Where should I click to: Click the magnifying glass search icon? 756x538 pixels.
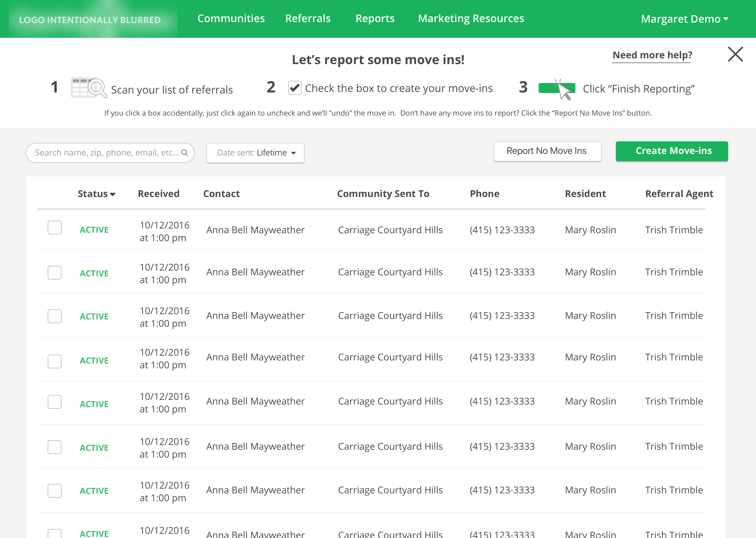pyautogui.click(x=185, y=153)
